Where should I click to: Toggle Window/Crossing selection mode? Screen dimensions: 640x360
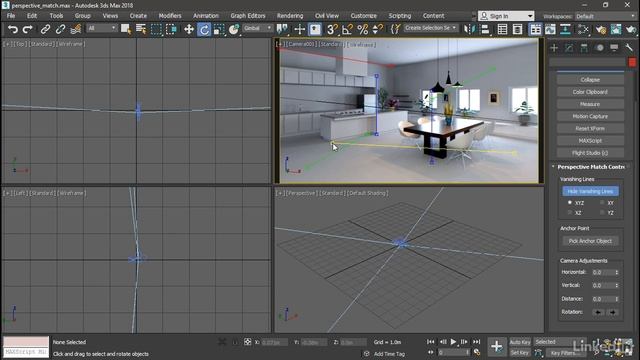pos(171,29)
